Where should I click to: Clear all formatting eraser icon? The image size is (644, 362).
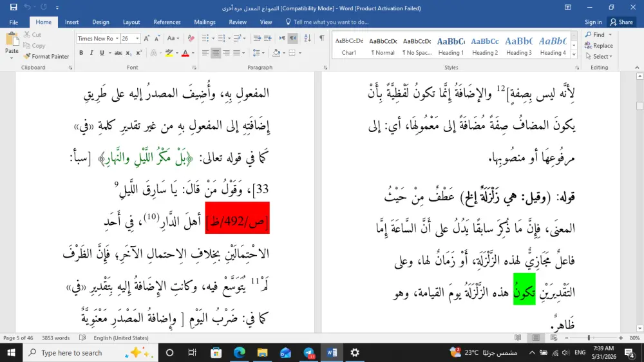(x=191, y=38)
